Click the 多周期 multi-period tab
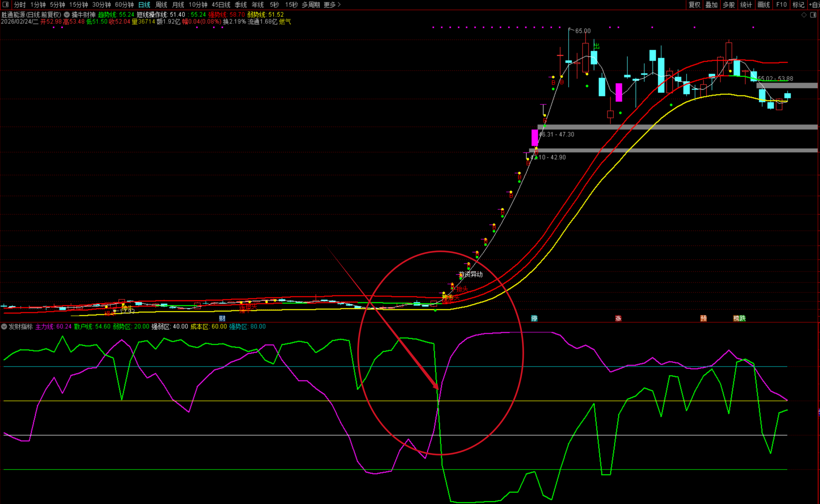 (310, 5)
